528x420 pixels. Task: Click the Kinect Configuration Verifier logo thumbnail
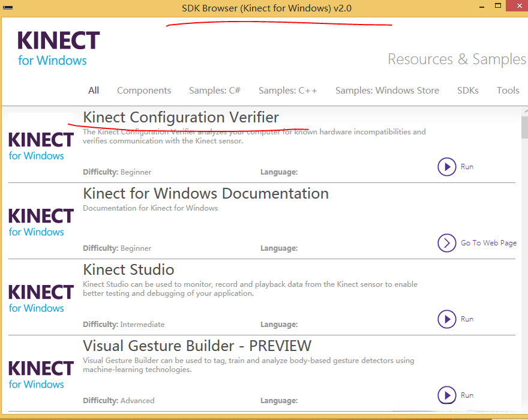pos(41,146)
